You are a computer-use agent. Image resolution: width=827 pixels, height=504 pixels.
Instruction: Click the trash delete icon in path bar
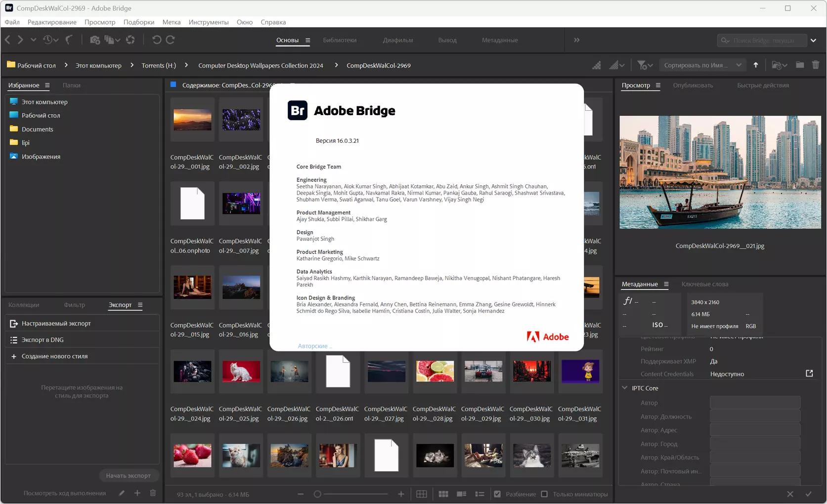pyautogui.click(x=816, y=65)
